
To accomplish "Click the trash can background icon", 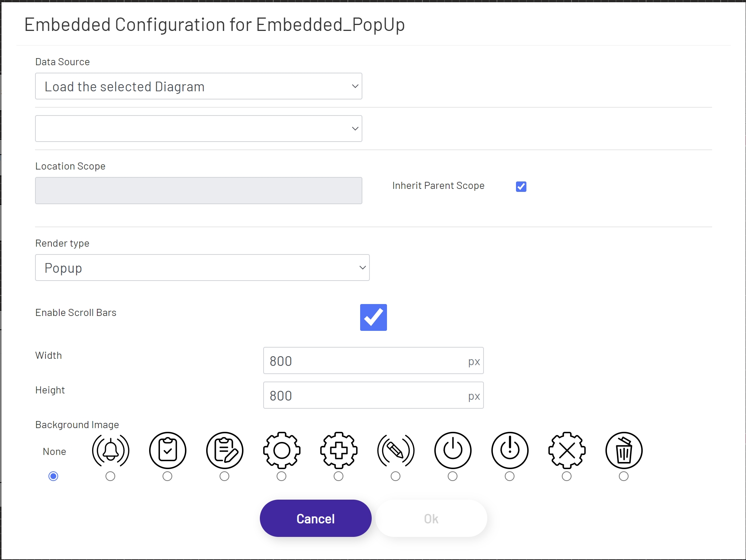I will click(x=624, y=450).
